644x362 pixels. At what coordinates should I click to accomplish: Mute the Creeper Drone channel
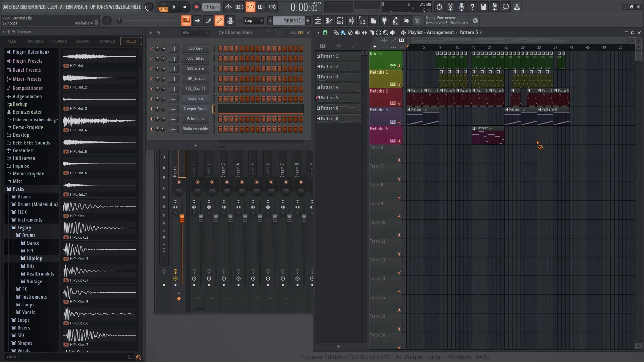152,109
